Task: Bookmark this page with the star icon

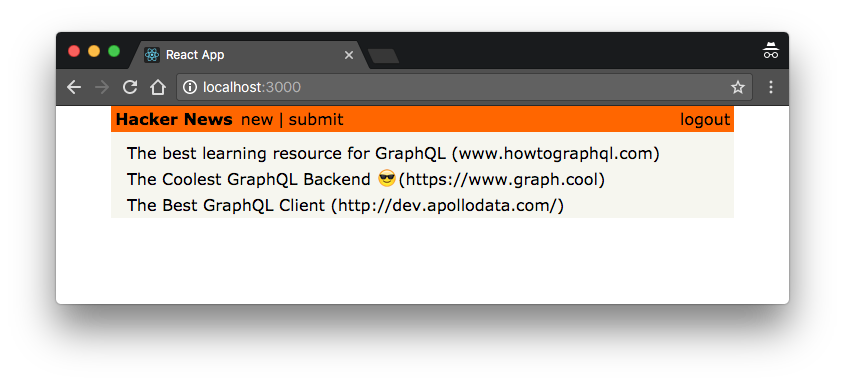Action: [x=738, y=87]
